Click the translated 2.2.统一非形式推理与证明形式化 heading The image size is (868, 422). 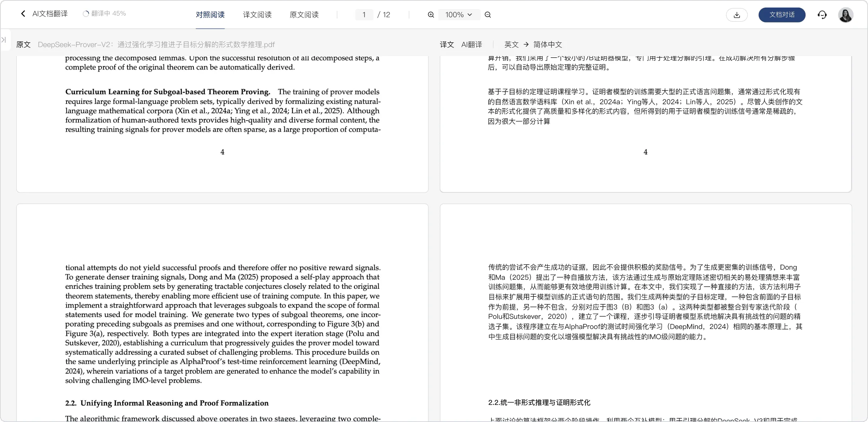(x=539, y=402)
